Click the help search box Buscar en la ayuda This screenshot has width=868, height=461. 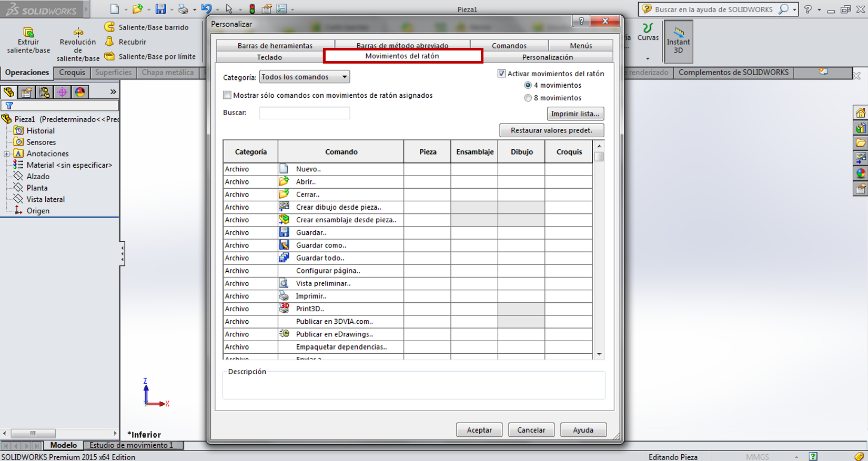coord(714,9)
